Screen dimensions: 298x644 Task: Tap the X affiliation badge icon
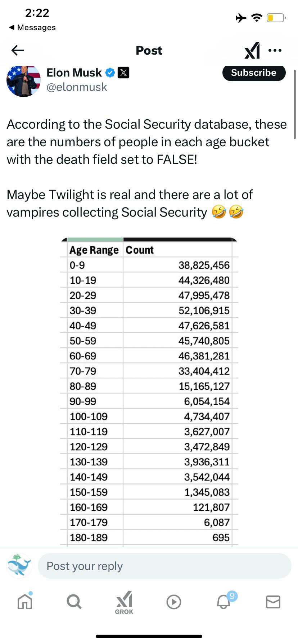tap(123, 73)
